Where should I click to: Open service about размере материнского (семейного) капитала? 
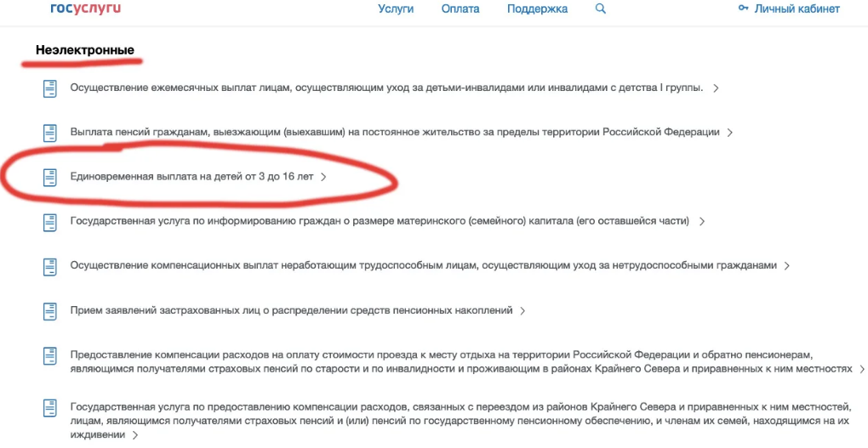click(x=380, y=221)
